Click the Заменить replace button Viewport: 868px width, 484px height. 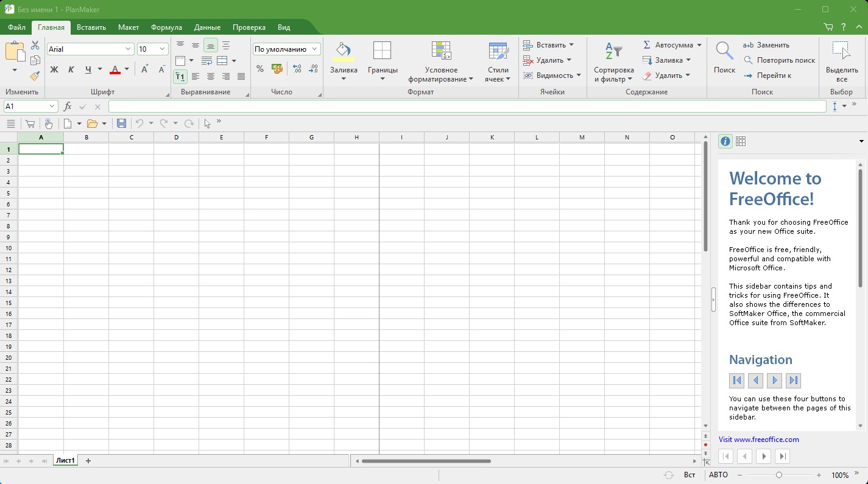coord(766,45)
